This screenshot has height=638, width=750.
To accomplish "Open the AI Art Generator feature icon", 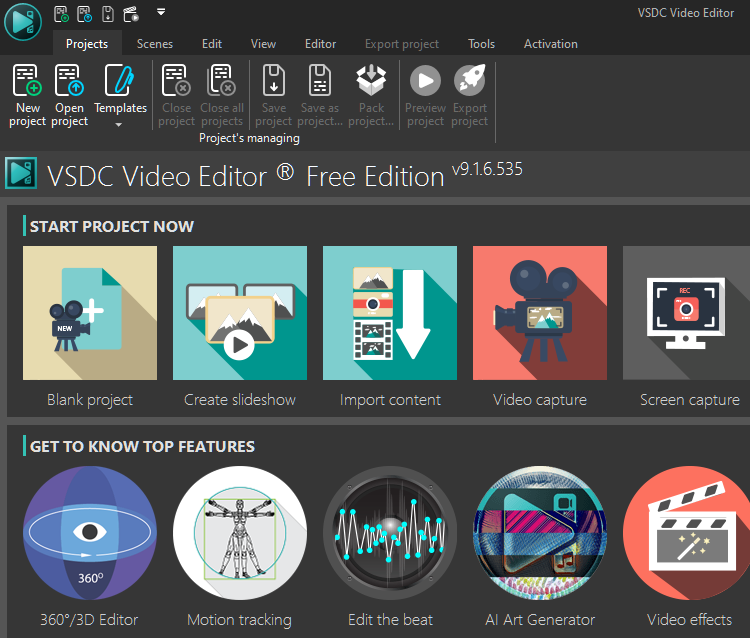I will tap(540, 533).
